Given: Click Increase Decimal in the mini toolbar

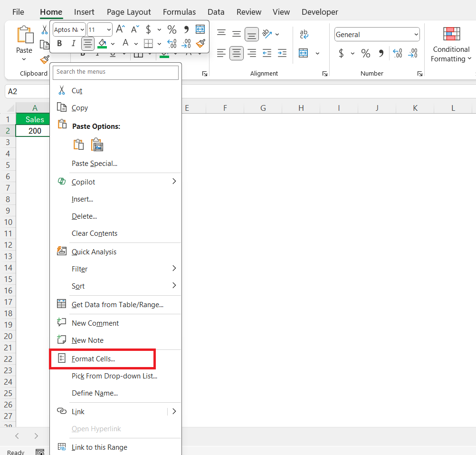Looking at the screenshot, I should coord(172,44).
